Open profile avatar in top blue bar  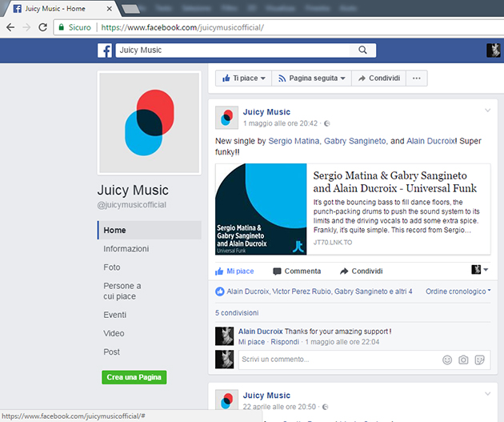494,50
